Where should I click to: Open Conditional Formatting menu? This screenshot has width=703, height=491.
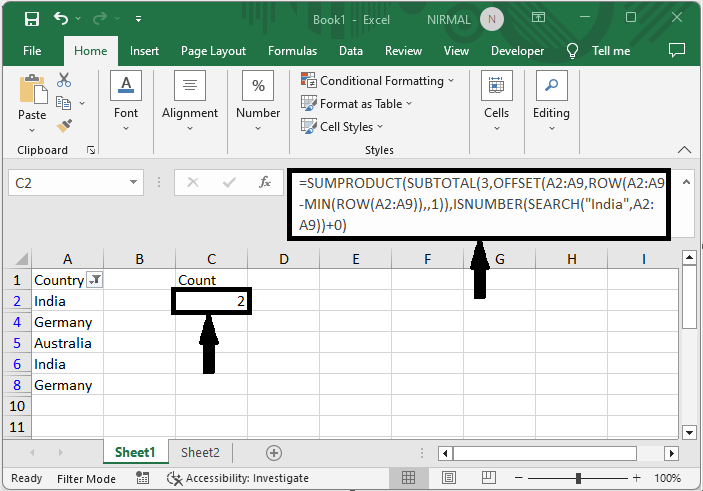click(x=378, y=81)
